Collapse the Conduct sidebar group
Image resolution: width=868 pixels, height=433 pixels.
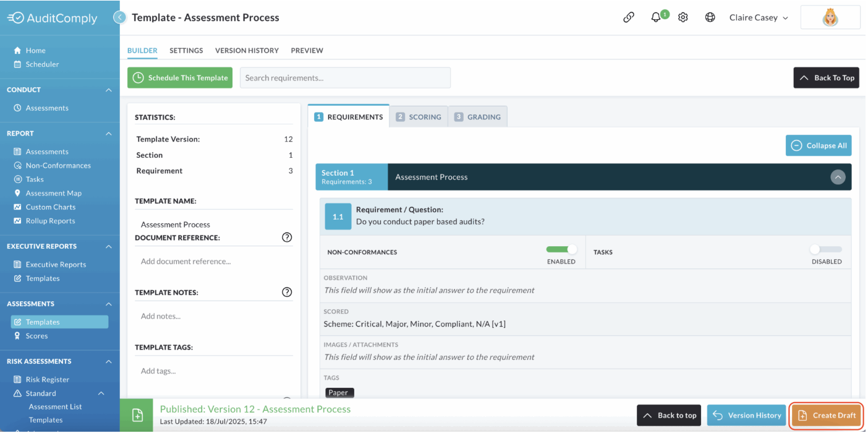[109, 90]
